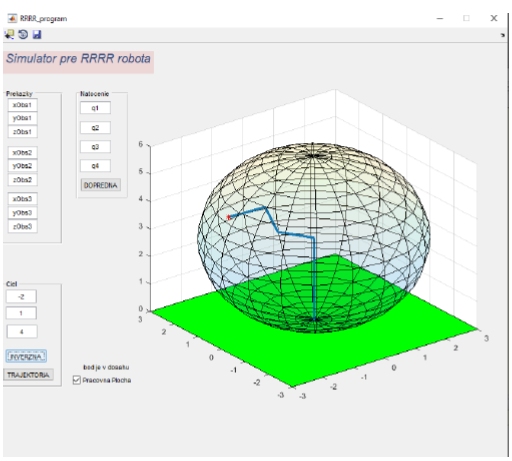Click the xObs2 input field
The image size is (512, 461).
(22, 153)
